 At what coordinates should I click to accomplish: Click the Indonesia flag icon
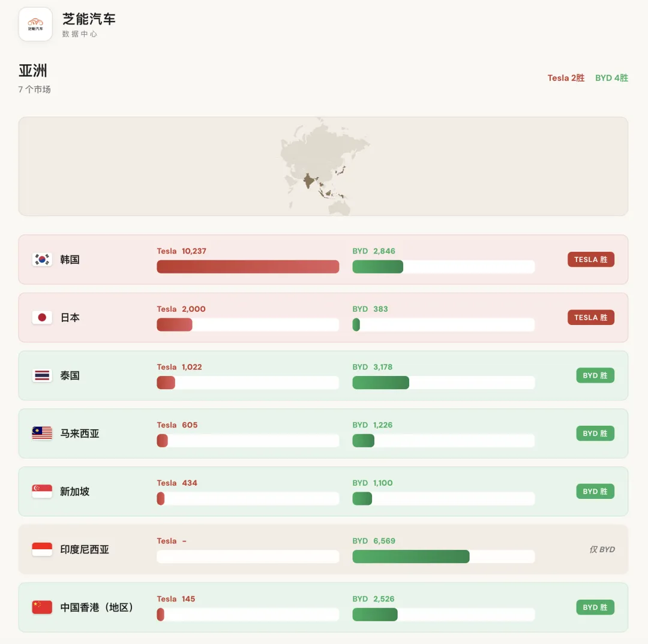pyautogui.click(x=42, y=549)
